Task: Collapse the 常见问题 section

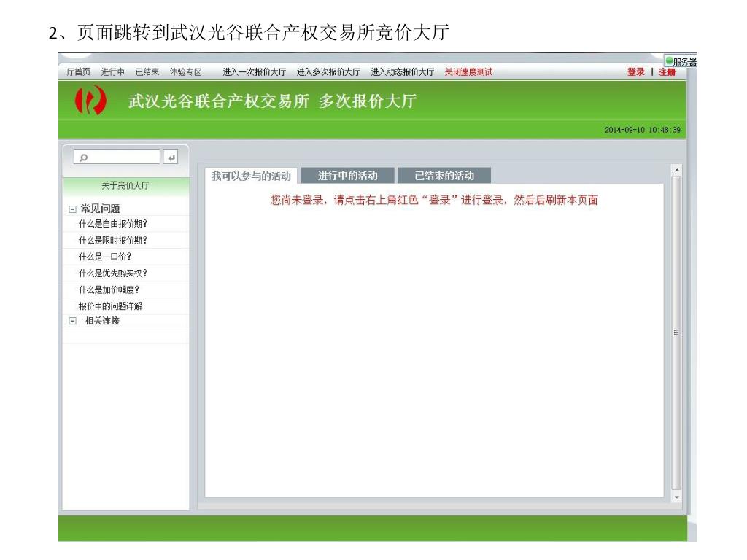Action: click(72, 209)
